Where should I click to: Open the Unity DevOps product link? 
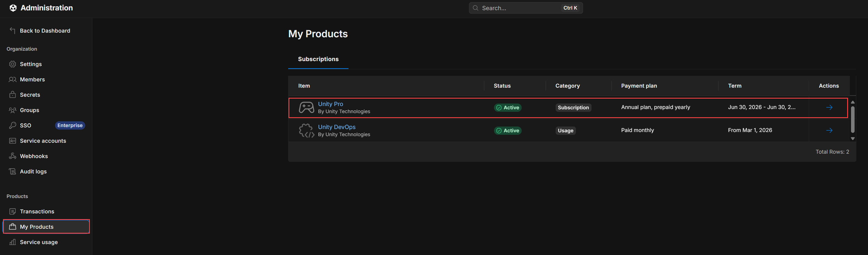click(x=337, y=127)
